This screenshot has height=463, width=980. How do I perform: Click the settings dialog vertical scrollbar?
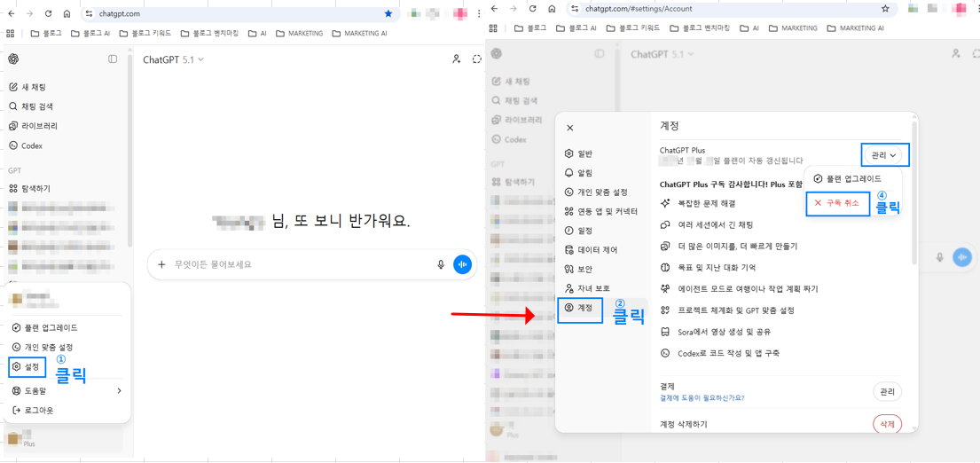915,193
